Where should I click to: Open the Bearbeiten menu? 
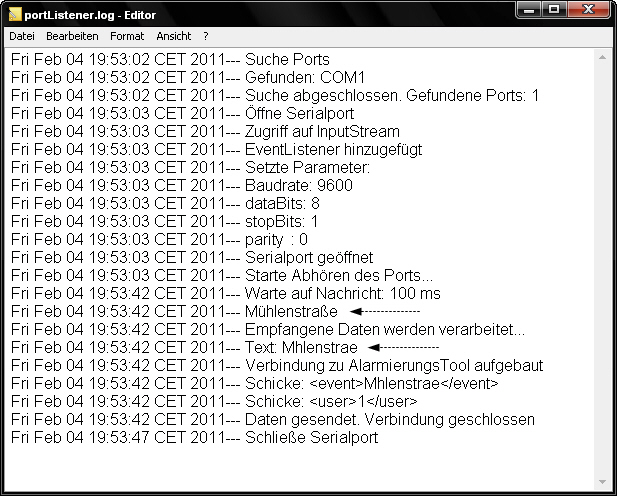(x=72, y=36)
